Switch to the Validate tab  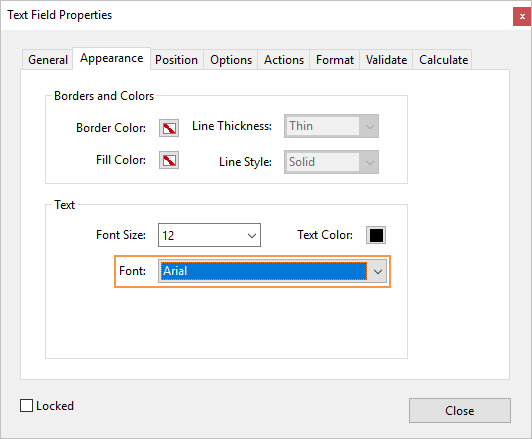386,60
